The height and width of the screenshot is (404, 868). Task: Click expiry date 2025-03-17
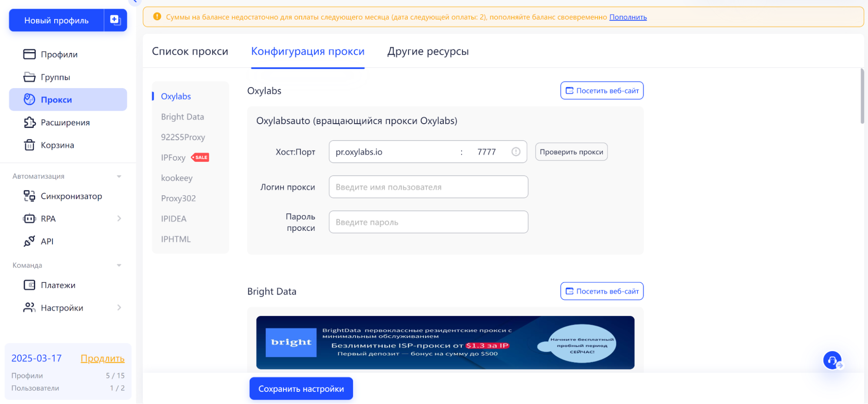click(36, 358)
